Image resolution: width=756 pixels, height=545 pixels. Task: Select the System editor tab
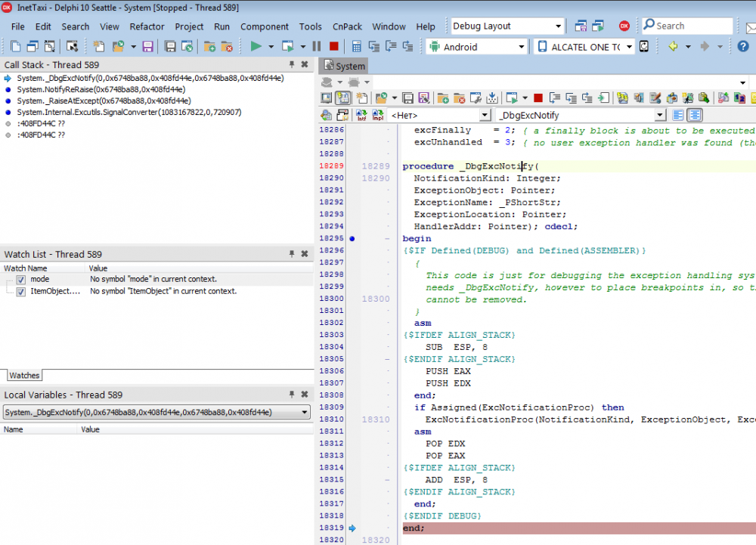344,66
